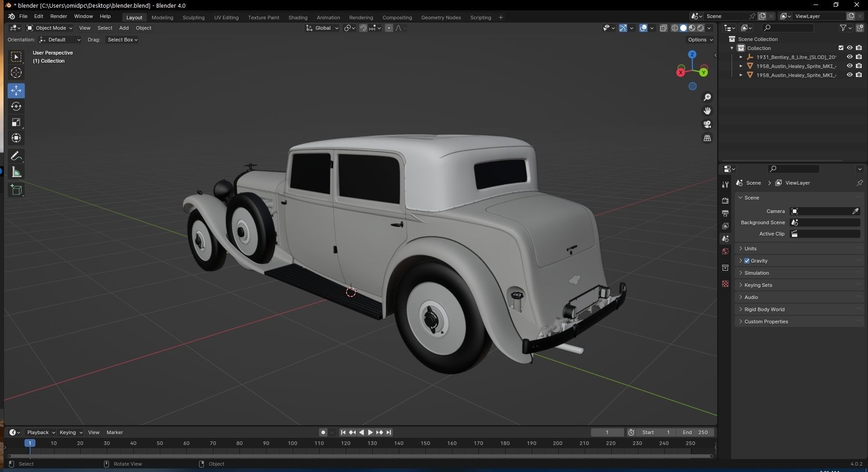This screenshot has width=868, height=472.
Task: Select the Rotate tool
Action: pos(16,106)
